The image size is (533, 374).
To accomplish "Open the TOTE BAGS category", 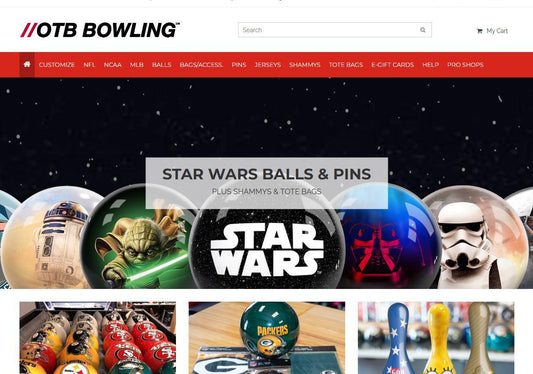I will click(346, 65).
